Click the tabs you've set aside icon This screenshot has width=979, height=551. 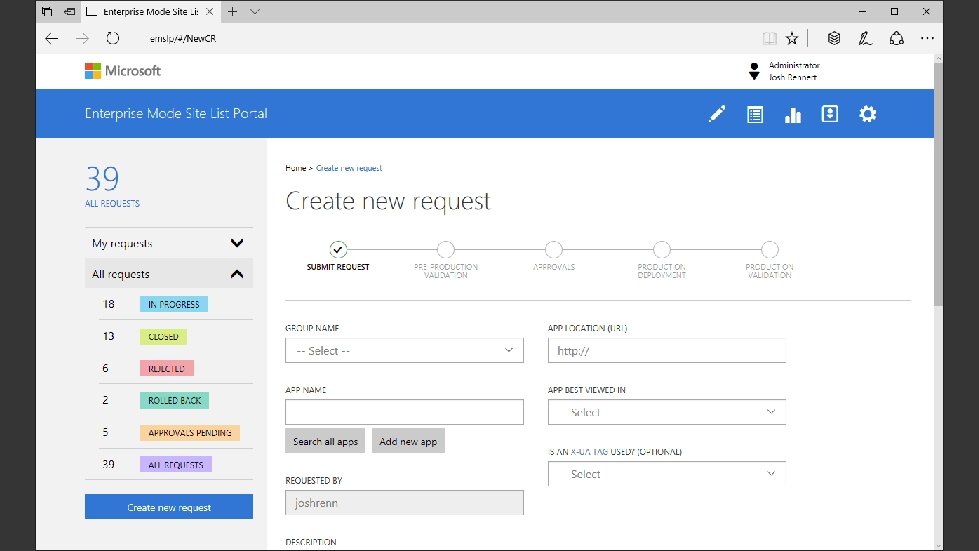[47, 11]
